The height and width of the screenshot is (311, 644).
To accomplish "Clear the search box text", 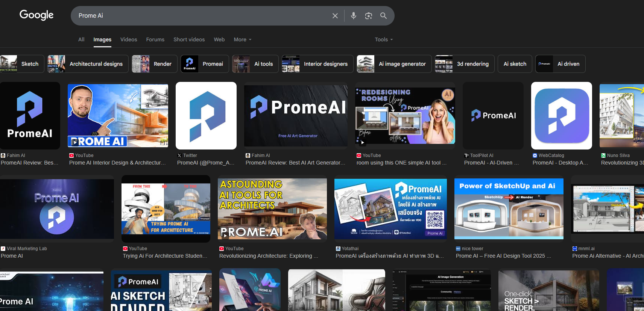I will pos(335,16).
